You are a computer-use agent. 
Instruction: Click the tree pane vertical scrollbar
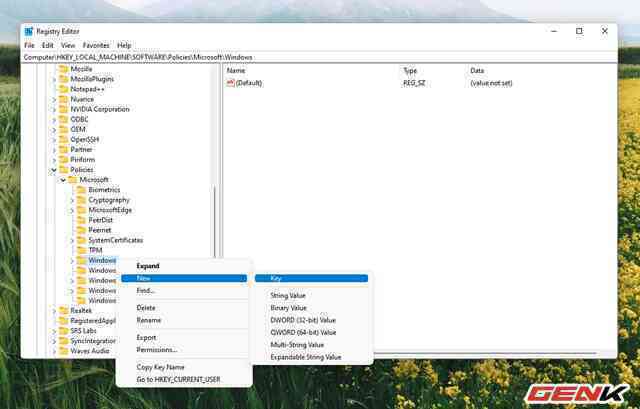click(214, 220)
